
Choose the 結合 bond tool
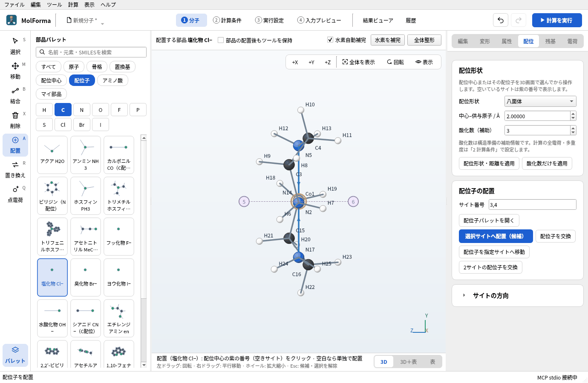point(15,95)
